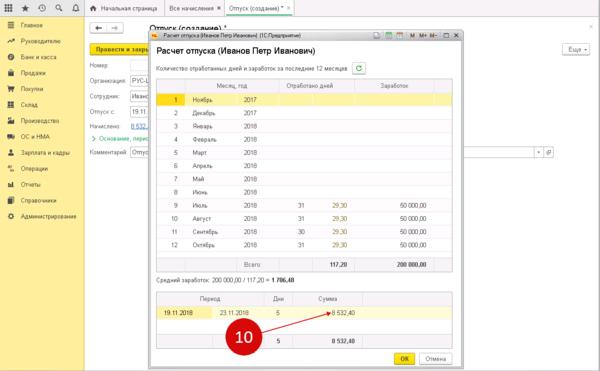
Task: Go back with the left arrow button
Action: point(98,28)
